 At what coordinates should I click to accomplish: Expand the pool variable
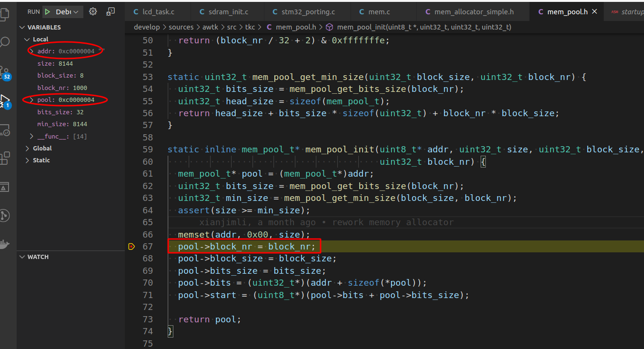[31, 100]
